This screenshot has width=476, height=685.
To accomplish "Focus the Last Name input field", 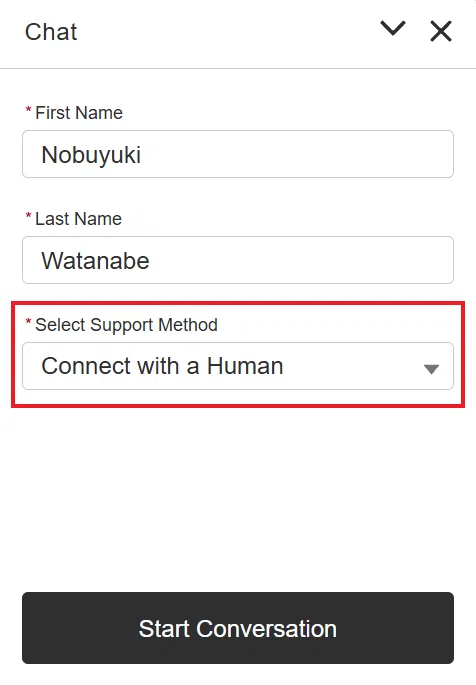I will [x=238, y=260].
